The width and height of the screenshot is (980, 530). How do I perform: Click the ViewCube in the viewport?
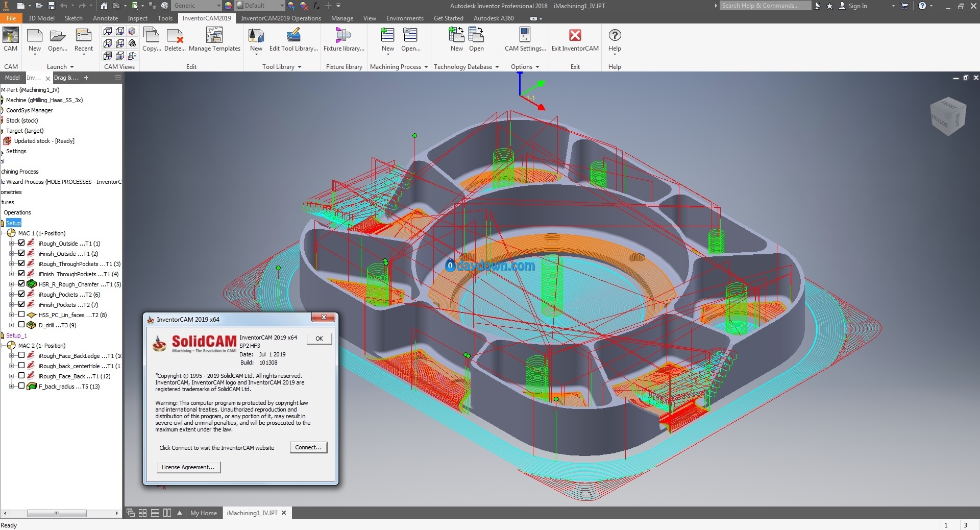(x=948, y=116)
